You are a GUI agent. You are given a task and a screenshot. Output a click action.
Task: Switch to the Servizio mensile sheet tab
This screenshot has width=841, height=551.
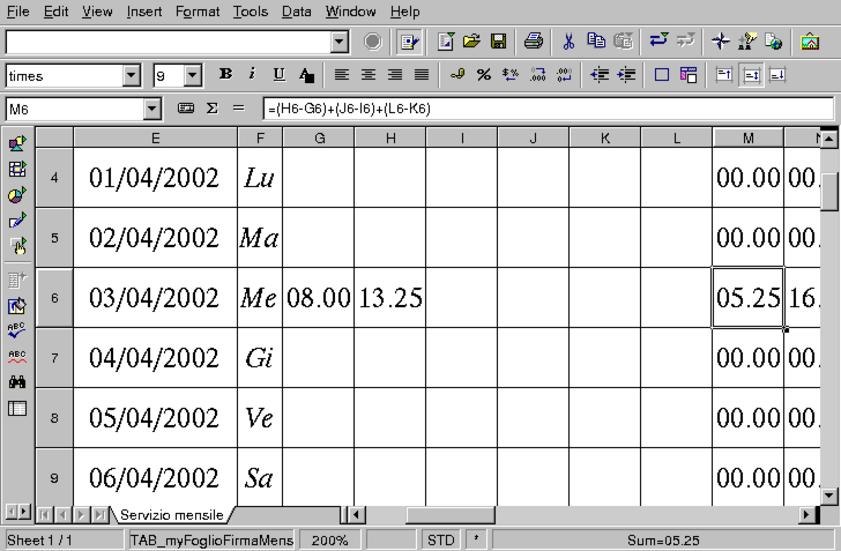(173, 515)
